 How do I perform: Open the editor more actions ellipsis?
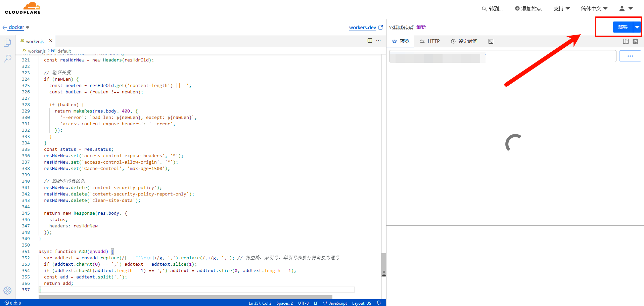point(378,41)
